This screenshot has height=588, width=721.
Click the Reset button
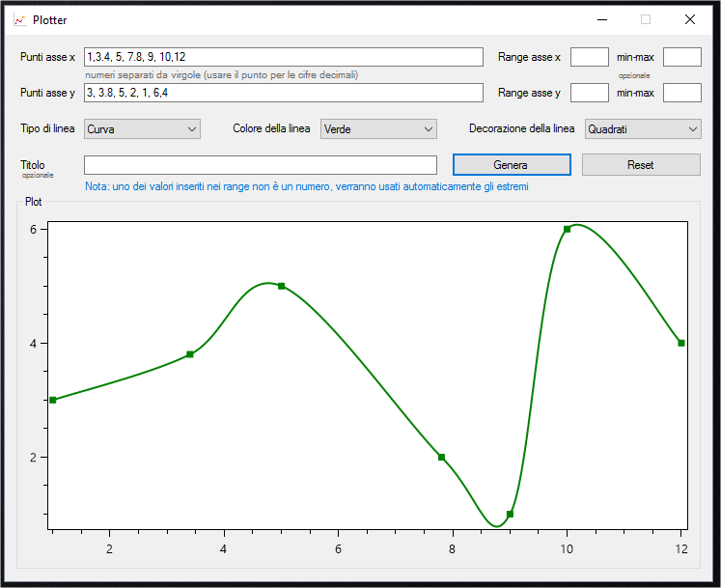point(641,165)
